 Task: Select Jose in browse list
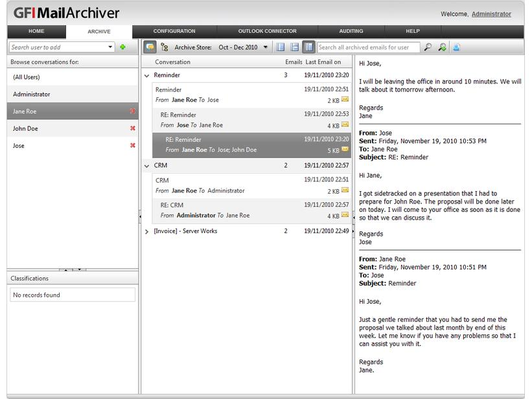[x=73, y=146]
